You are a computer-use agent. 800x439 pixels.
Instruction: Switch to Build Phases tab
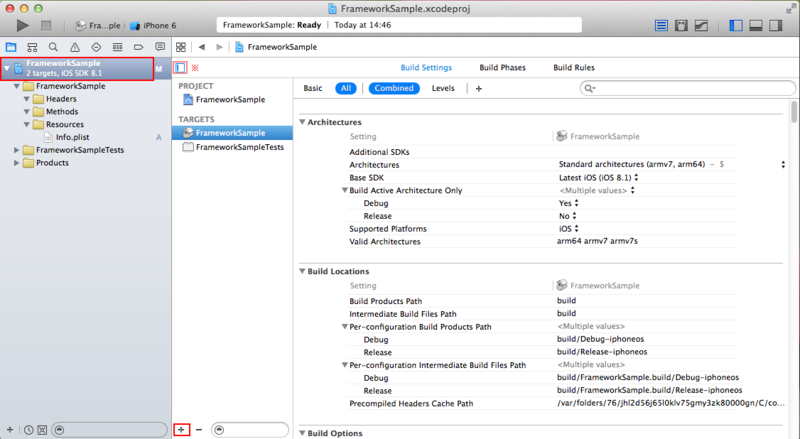(502, 67)
